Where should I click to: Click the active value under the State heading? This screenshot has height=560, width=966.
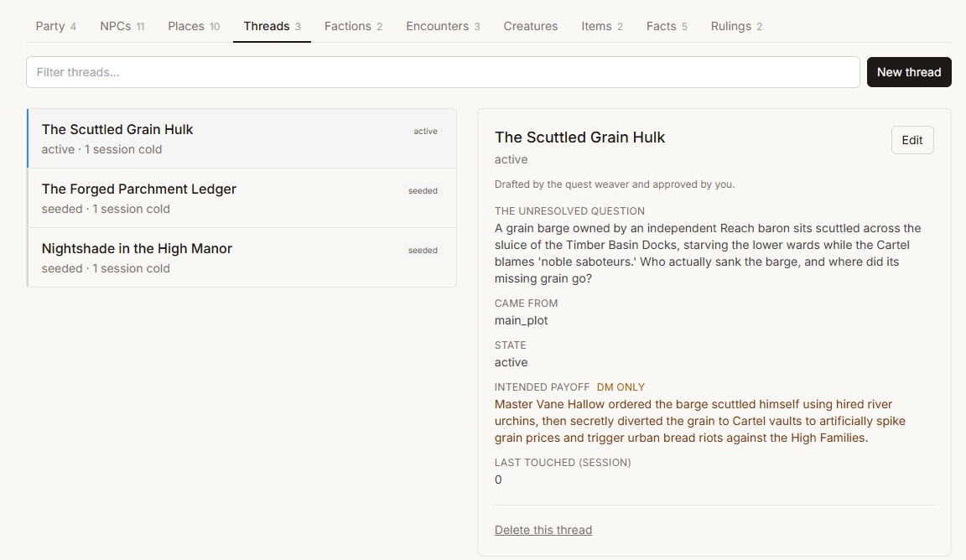point(511,362)
